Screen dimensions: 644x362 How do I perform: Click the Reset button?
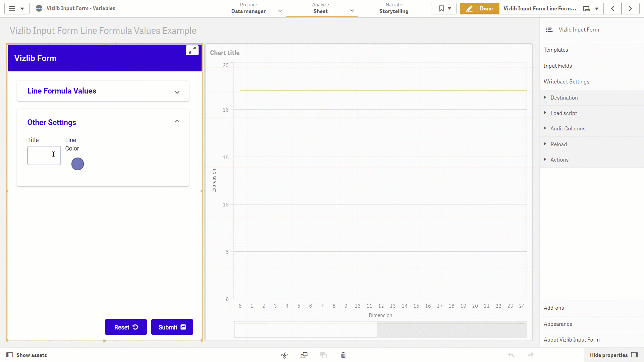coord(126,327)
